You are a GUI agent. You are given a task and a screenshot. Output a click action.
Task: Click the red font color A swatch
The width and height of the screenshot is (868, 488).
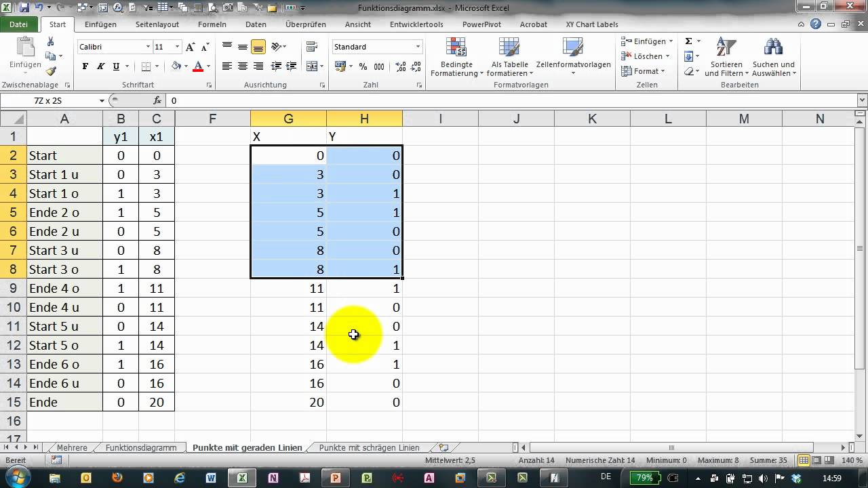click(x=198, y=66)
